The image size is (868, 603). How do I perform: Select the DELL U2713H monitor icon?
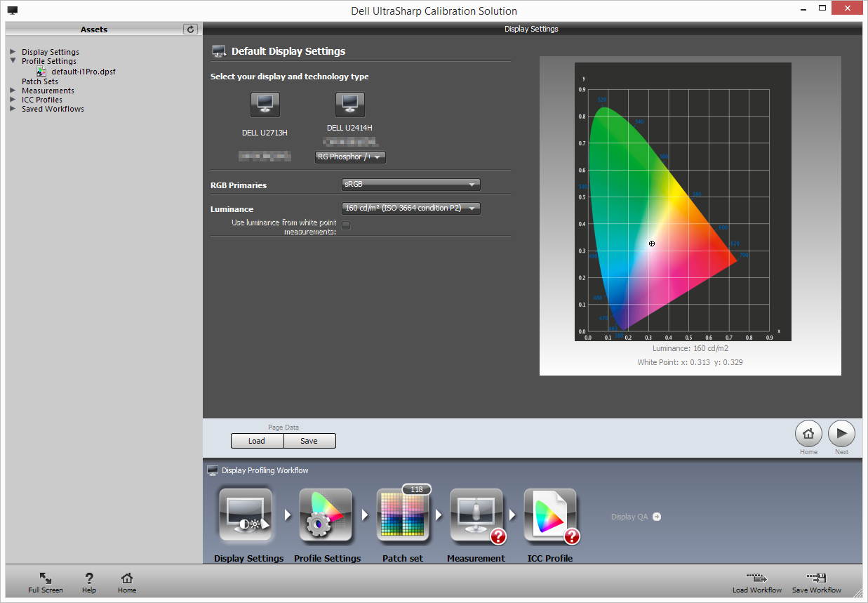pos(265,105)
